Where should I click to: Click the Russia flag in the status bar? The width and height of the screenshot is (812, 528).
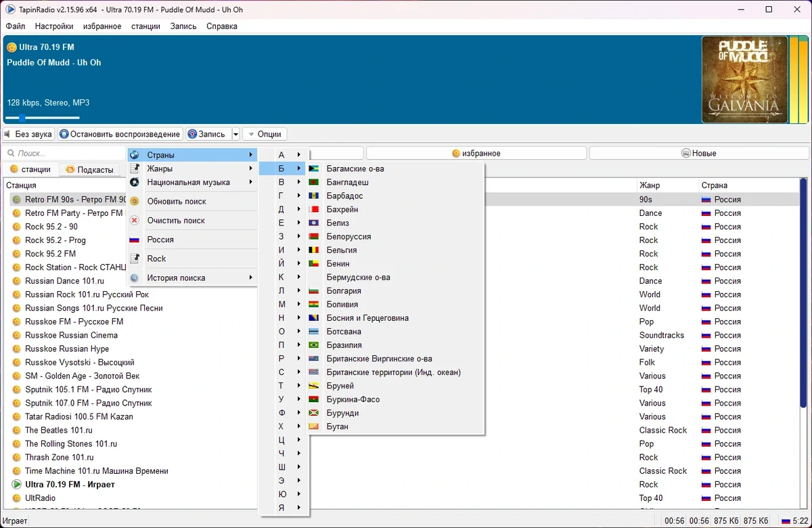(786, 521)
